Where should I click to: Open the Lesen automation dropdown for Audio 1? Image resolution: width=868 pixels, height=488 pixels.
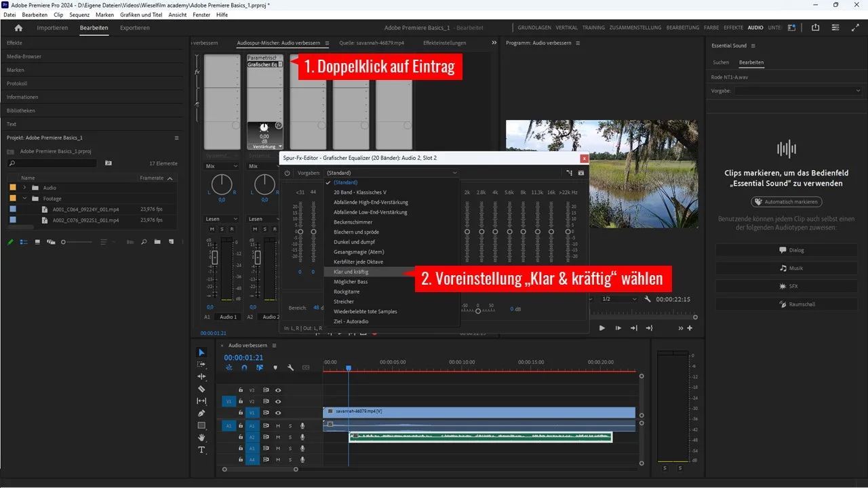point(222,219)
